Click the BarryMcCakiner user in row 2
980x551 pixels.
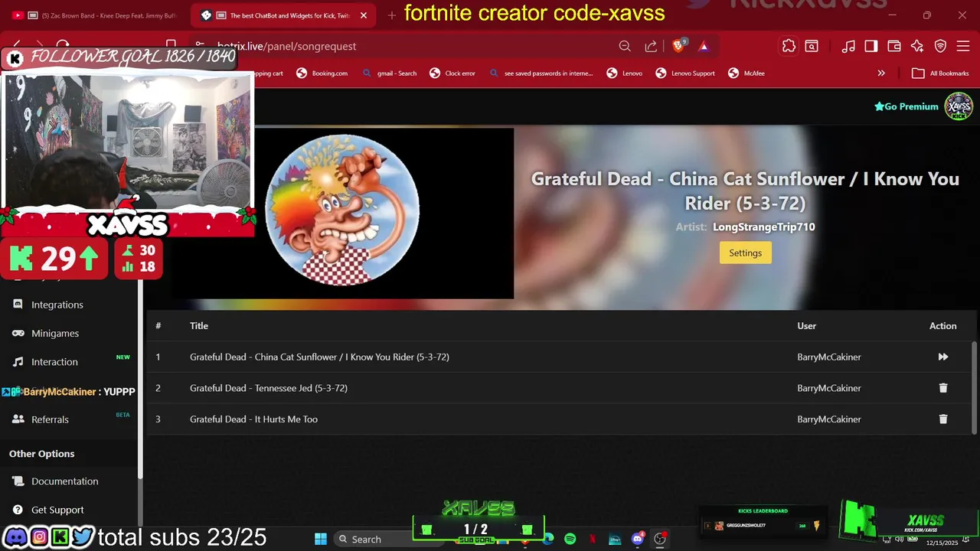coord(829,388)
